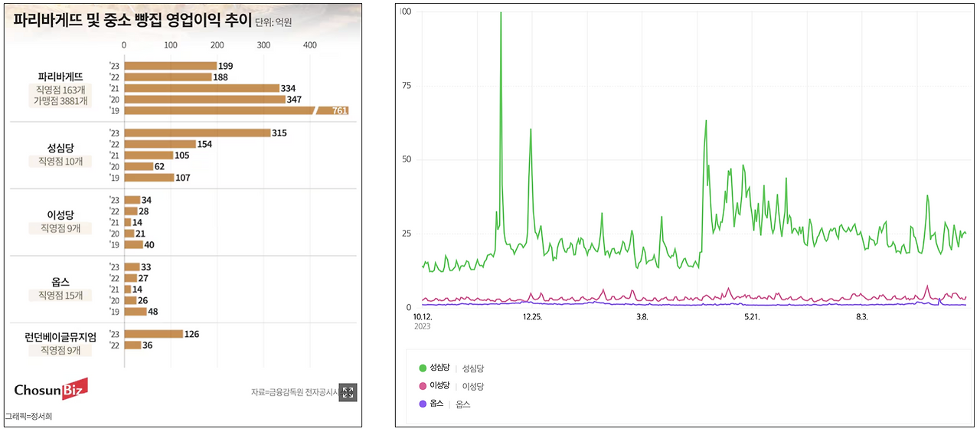Click the 그래픽=정서희 credit text

[x=29, y=417]
